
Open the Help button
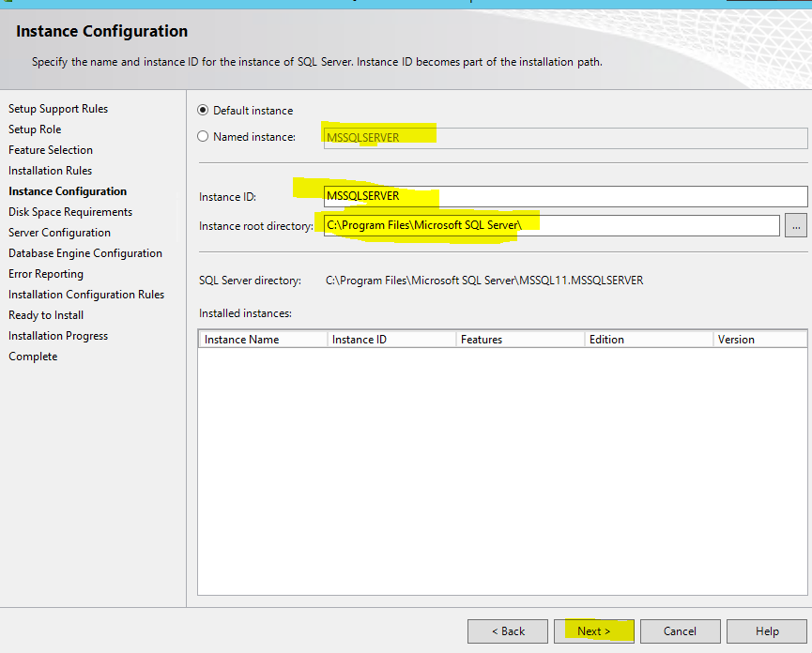tap(766, 631)
